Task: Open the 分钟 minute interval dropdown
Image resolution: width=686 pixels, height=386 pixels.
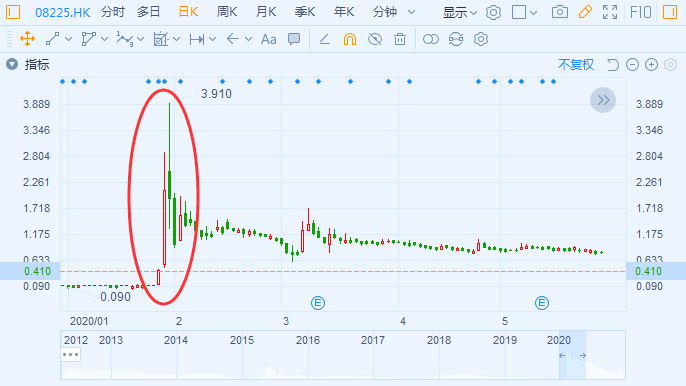Action: pyautogui.click(x=393, y=12)
